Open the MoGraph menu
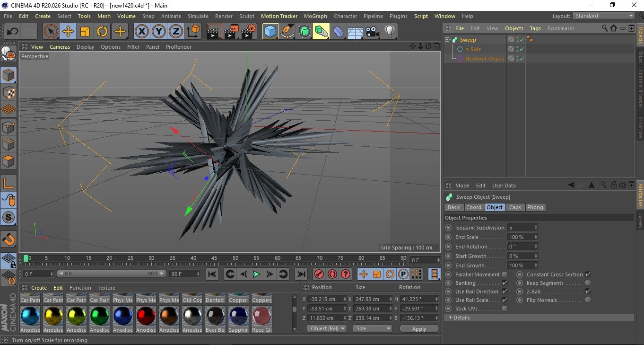 [315, 16]
